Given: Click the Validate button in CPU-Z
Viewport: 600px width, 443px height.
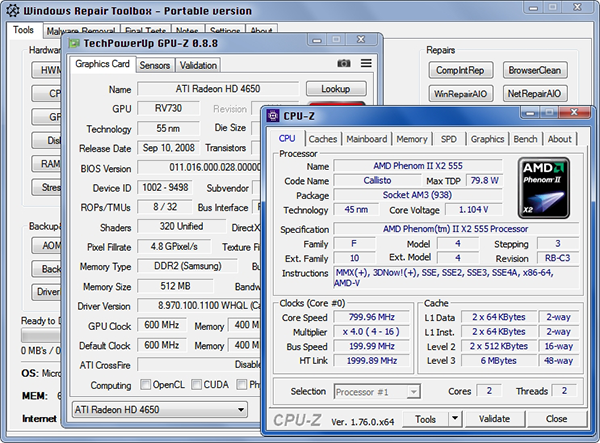Looking at the screenshot, I should (494, 419).
